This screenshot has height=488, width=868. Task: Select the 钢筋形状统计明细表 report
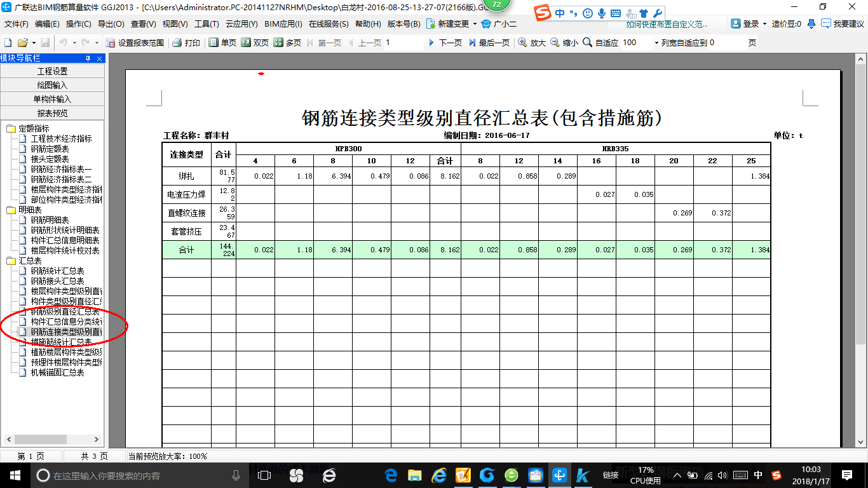point(65,231)
